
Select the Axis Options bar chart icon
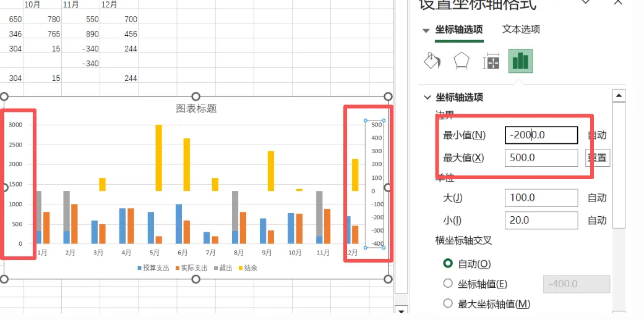(x=520, y=61)
